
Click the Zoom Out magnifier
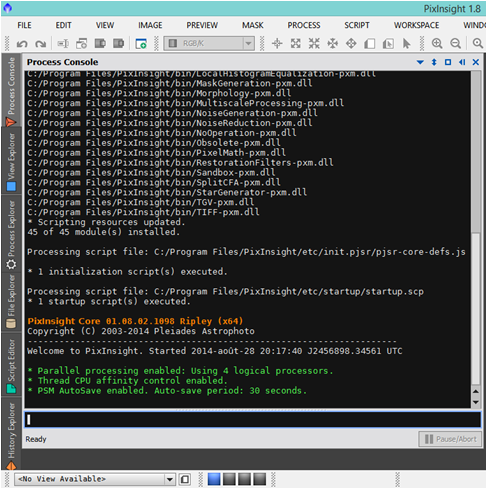[x=455, y=43]
